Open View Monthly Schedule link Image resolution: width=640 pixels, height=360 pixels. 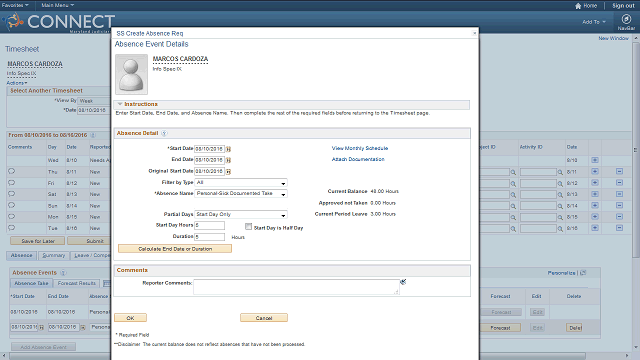pos(360,148)
